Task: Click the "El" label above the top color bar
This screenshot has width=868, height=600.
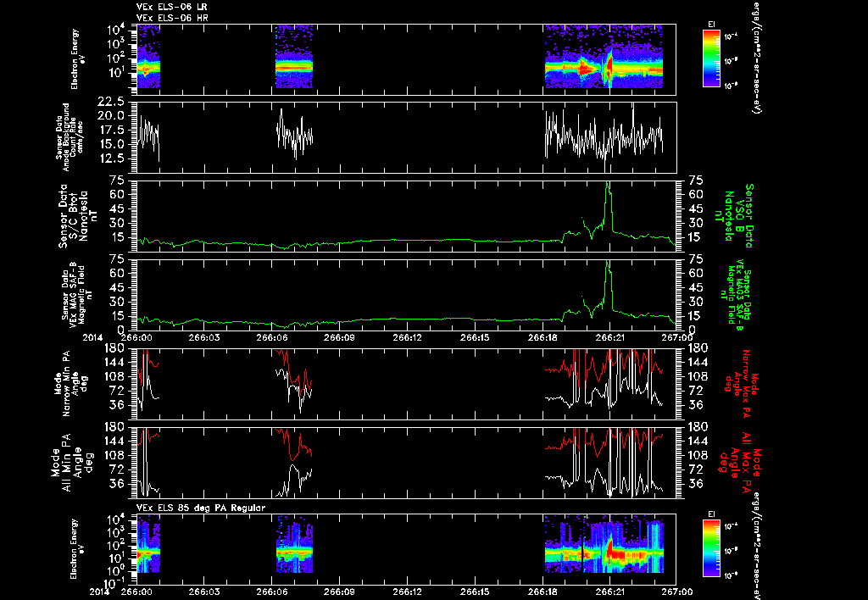Action: point(711,25)
